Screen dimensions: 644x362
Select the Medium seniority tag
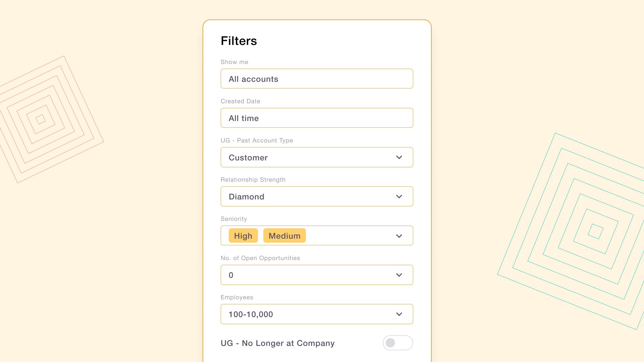click(x=284, y=236)
